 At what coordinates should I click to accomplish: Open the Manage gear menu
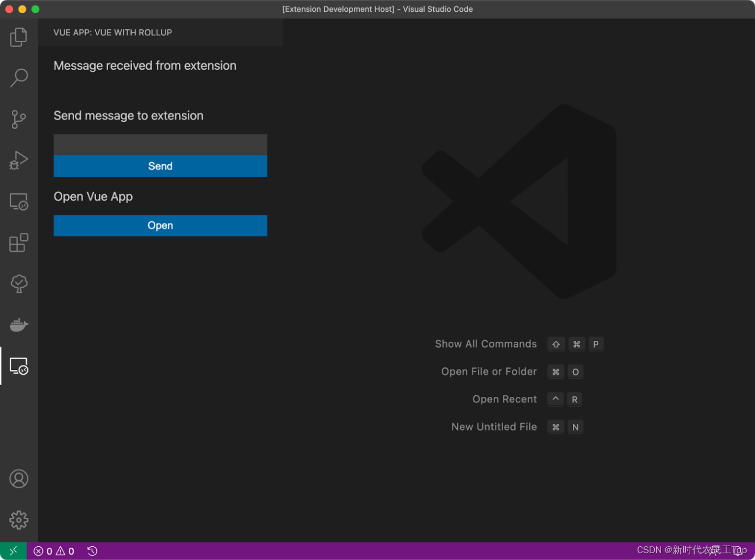click(x=19, y=520)
